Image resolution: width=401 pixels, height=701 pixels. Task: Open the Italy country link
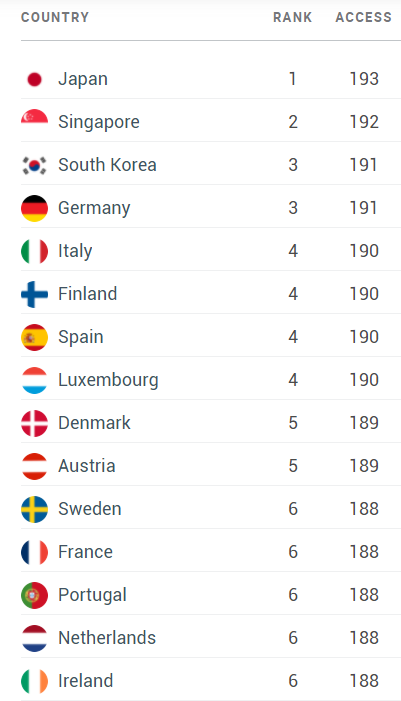[75, 251]
